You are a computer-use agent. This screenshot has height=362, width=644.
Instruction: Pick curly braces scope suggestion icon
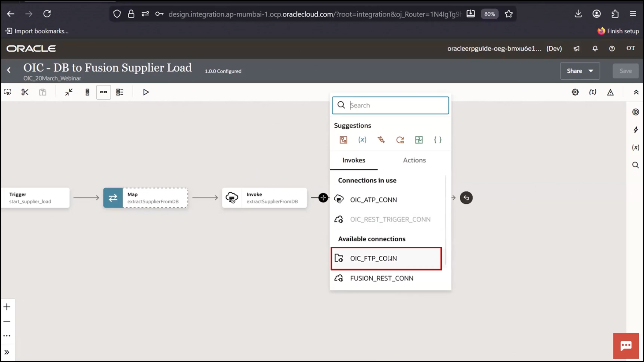[x=438, y=140]
